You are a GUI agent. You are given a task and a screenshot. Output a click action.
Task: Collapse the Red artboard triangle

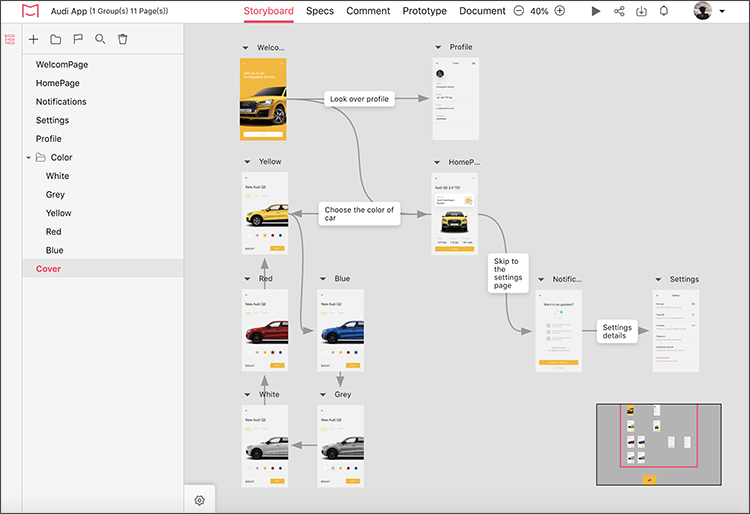(247, 279)
